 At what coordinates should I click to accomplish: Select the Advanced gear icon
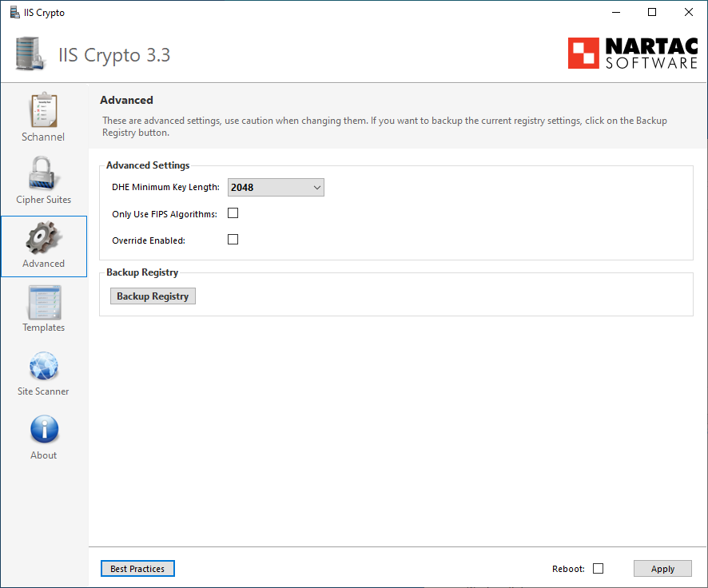[x=43, y=237]
